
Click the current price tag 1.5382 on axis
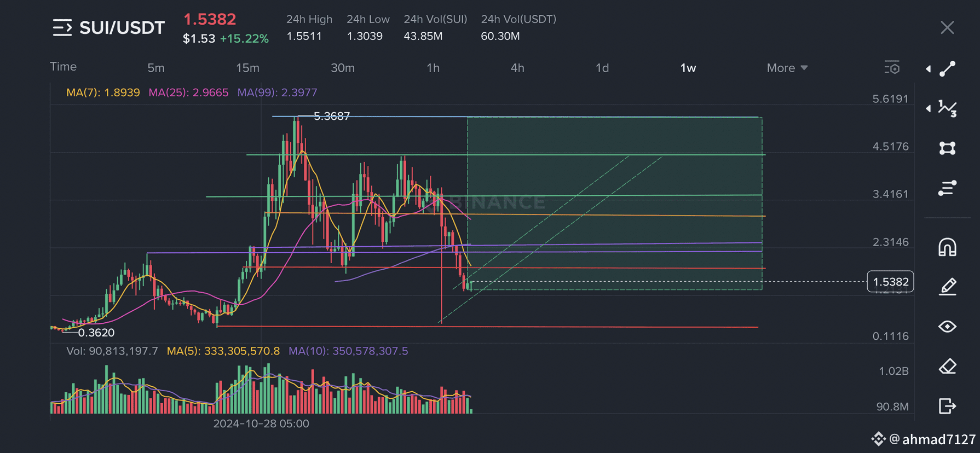coord(891,282)
